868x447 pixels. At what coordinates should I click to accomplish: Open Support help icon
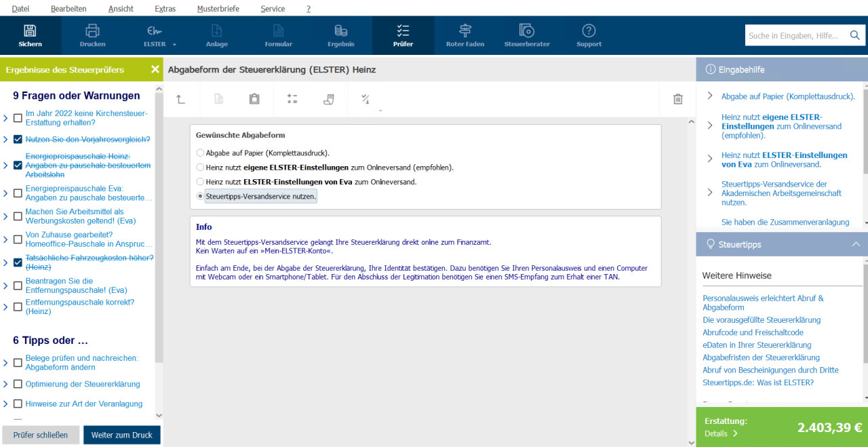coord(589,31)
